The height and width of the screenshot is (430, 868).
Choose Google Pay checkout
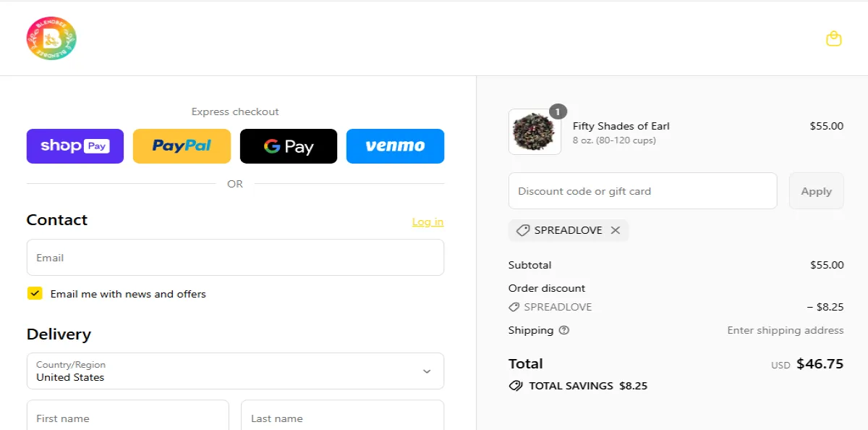click(288, 146)
